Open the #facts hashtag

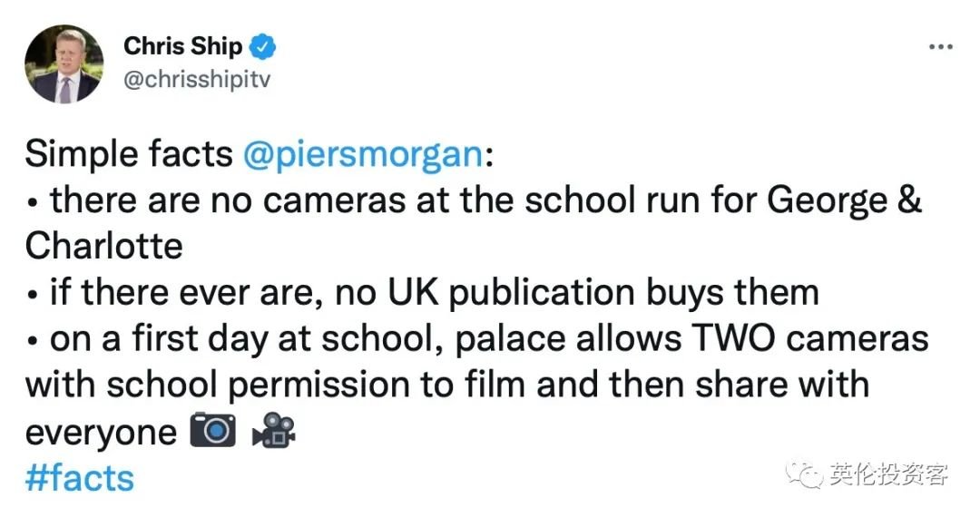click(x=80, y=478)
